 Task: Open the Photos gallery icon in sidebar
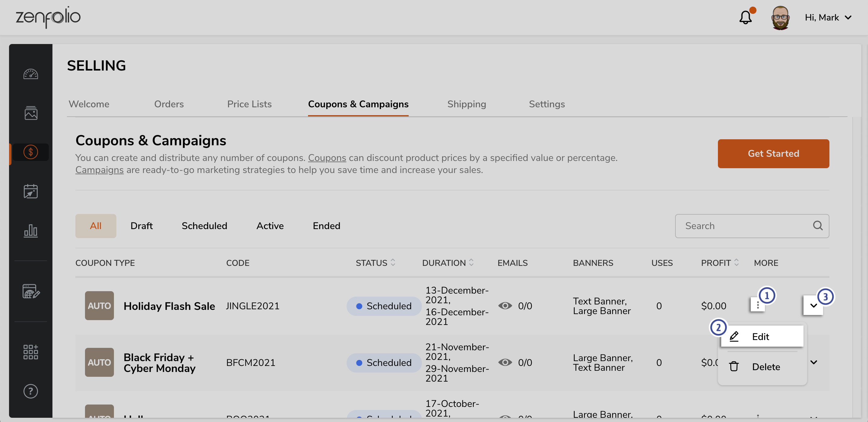pyautogui.click(x=31, y=113)
